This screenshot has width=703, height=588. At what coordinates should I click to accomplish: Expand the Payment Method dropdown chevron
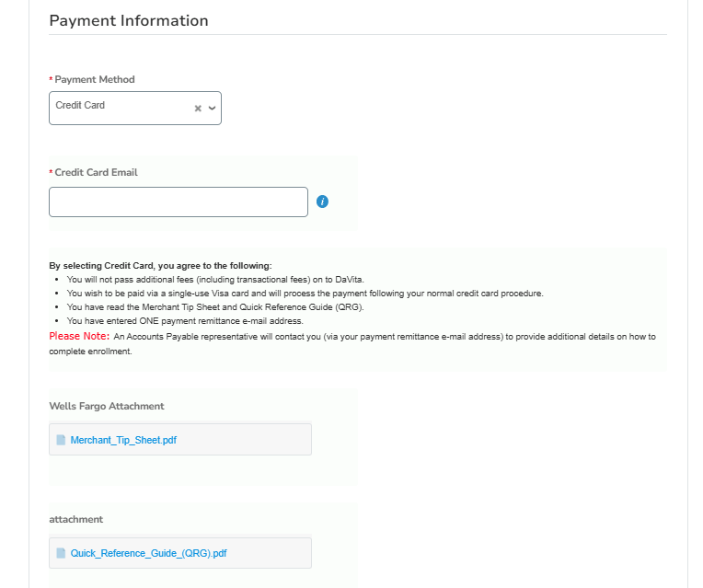[x=212, y=109]
